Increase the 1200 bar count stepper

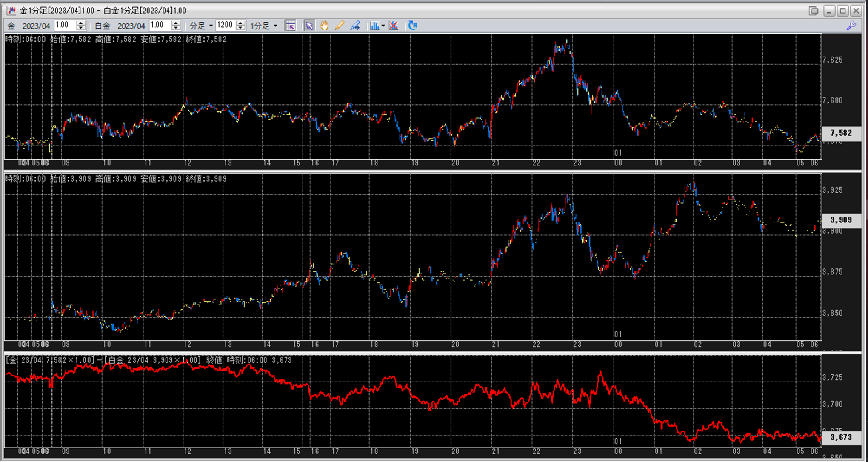(240, 23)
